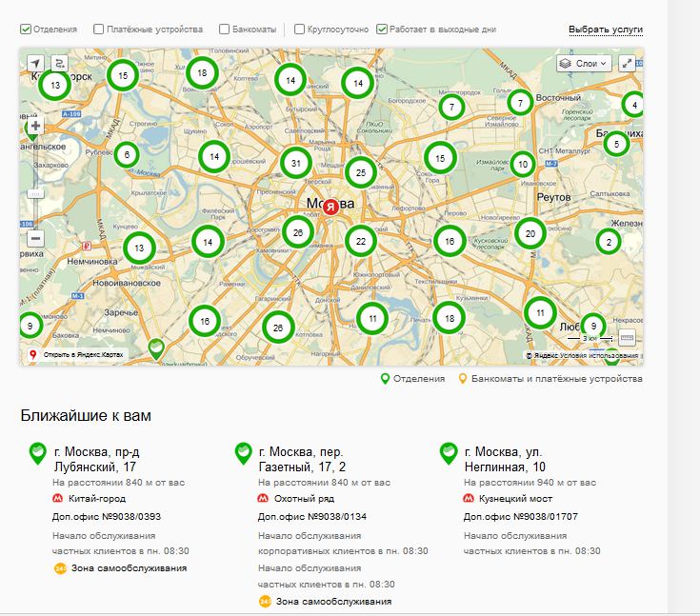Viewport: 700px width, 616px height.
Task: Open the Выбрать услуги link
Action: (x=606, y=30)
